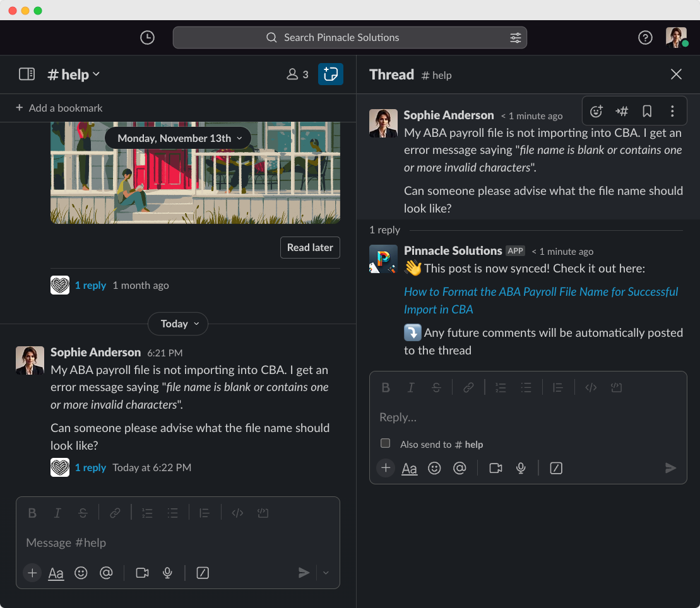
Task: Open ABA Payroll File Name article link
Action: coord(541,301)
